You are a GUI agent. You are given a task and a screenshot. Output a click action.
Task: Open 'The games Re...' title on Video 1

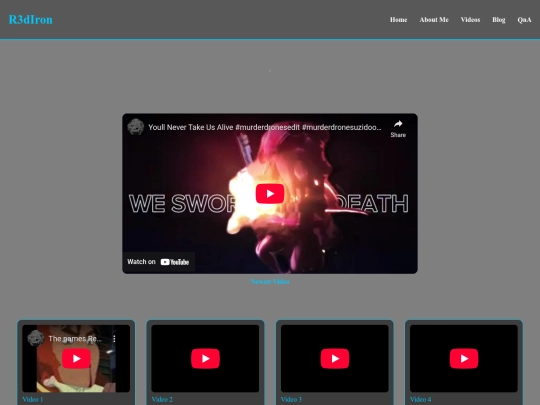[x=75, y=339]
